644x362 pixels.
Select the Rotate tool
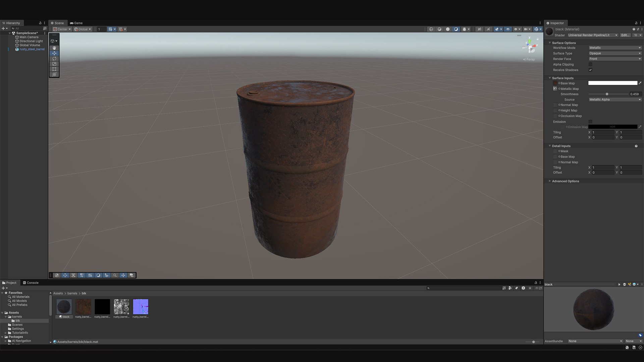[x=54, y=59]
